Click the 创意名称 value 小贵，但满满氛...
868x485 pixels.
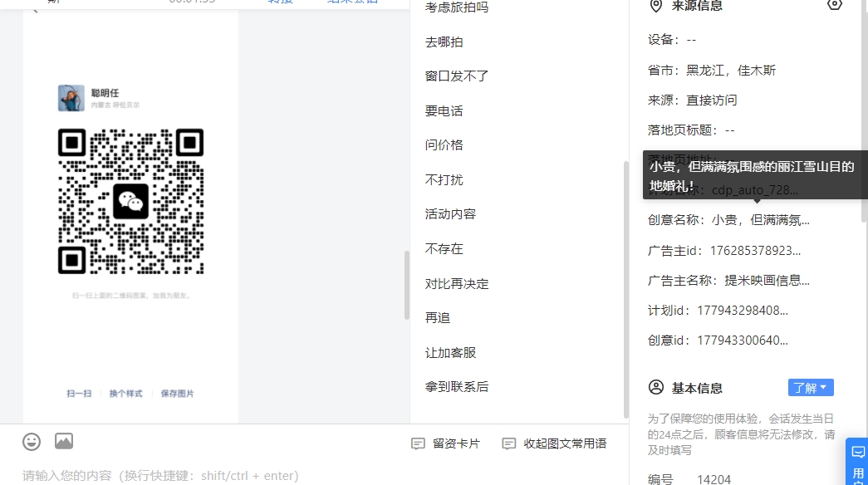pos(761,220)
